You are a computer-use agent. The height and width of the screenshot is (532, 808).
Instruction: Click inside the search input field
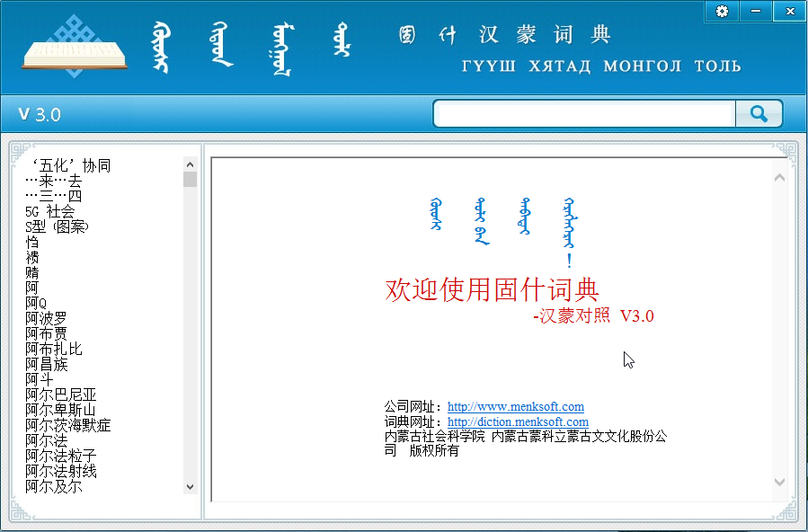point(584,114)
